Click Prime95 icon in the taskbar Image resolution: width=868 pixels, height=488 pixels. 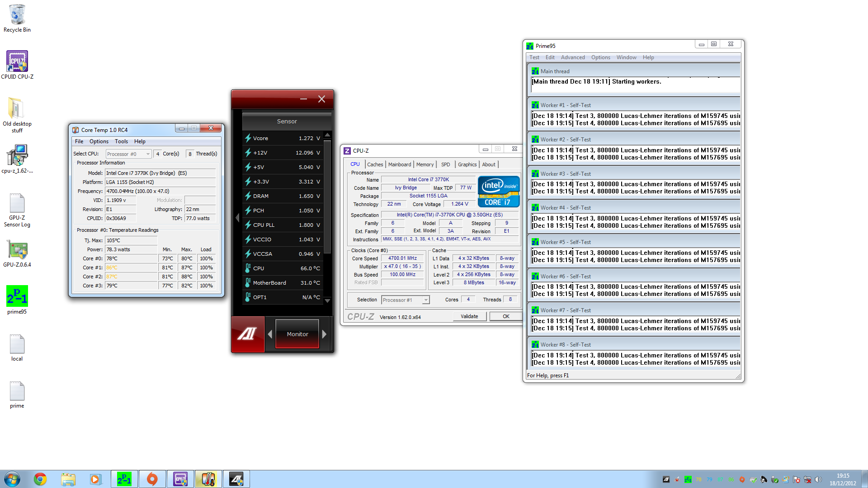coord(124,479)
